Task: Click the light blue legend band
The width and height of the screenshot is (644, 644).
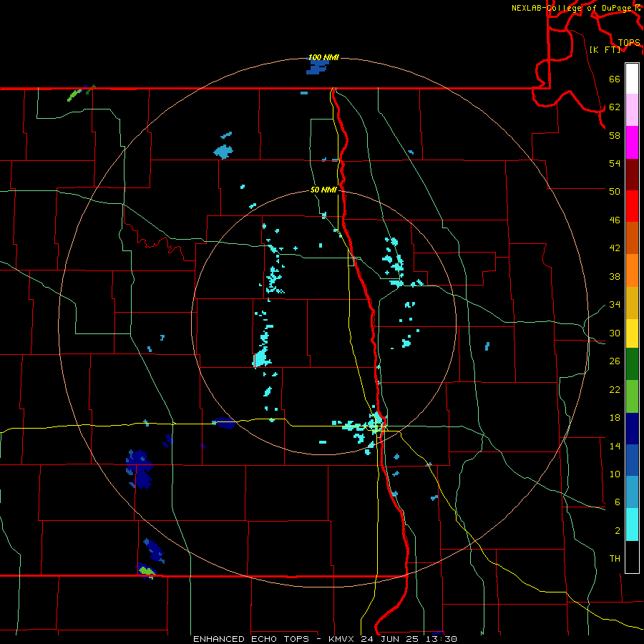Action: click(x=632, y=492)
